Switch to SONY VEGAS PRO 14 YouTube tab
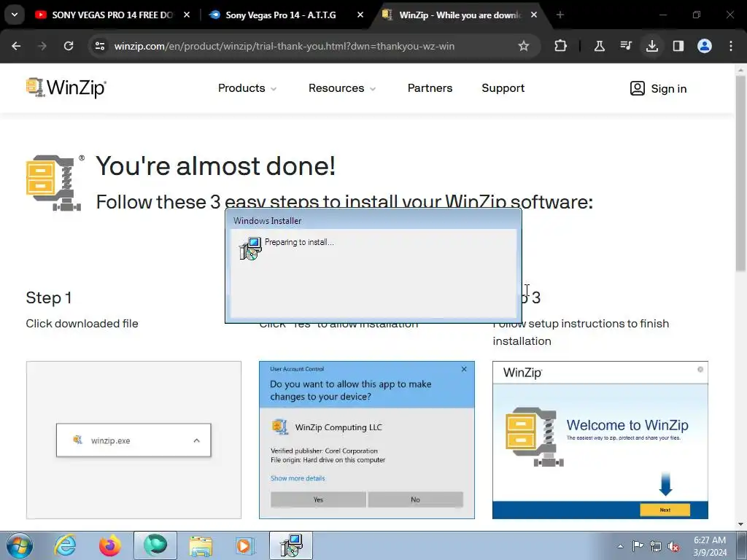This screenshot has width=747, height=560. pyautogui.click(x=112, y=15)
